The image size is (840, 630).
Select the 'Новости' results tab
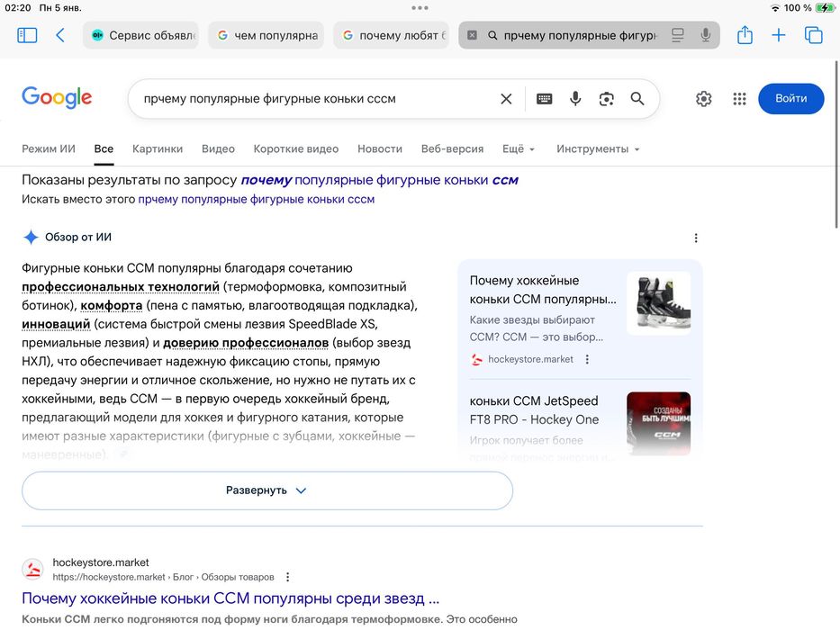coord(380,148)
